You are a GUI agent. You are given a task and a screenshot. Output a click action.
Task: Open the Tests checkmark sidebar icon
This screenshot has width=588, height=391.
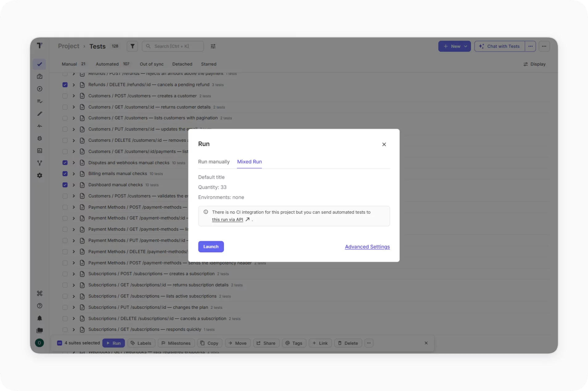click(x=39, y=64)
